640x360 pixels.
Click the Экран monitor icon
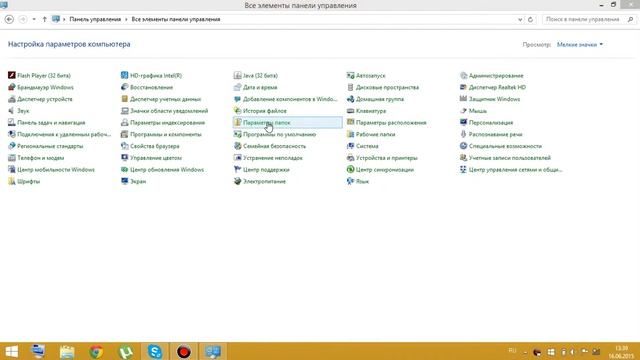pyautogui.click(x=124, y=181)
